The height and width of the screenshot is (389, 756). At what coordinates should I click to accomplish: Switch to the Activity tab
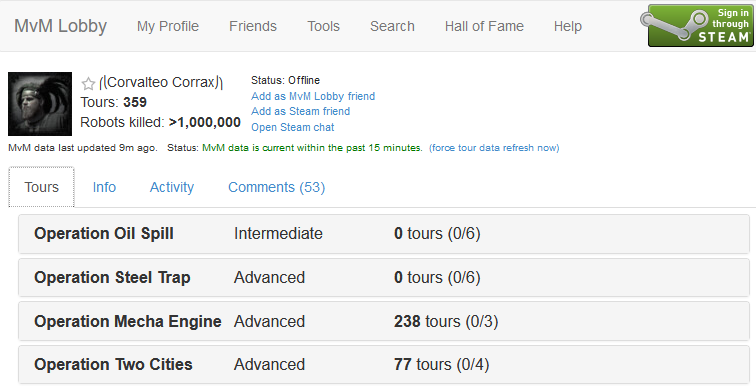click(x=172, y=187)
